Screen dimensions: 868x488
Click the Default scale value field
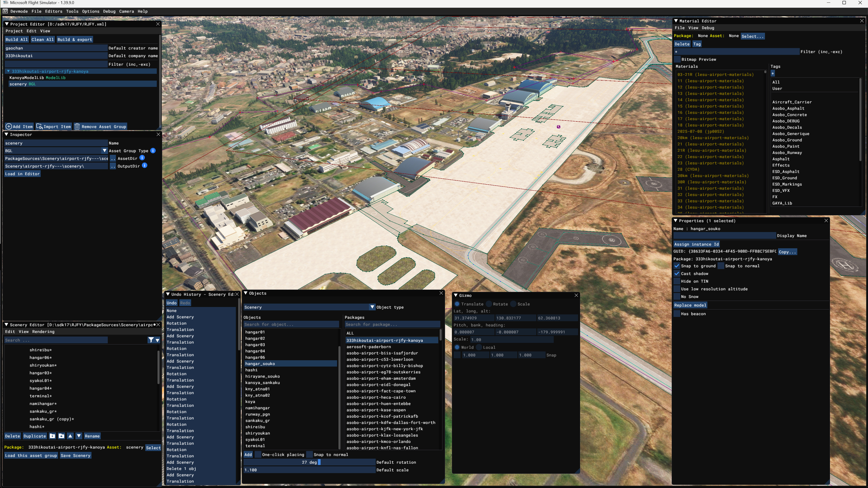click(x=309, y=470)
